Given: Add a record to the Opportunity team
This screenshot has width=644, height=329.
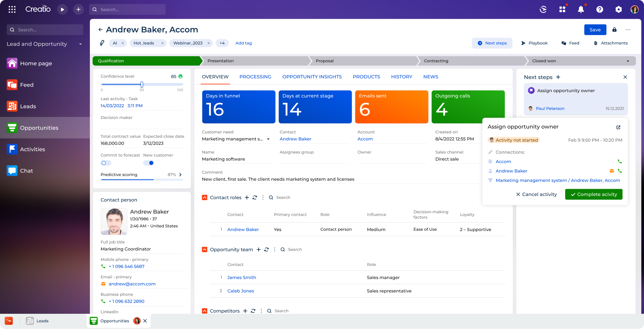Looking at the screenshot, I should tap(258, 250).
